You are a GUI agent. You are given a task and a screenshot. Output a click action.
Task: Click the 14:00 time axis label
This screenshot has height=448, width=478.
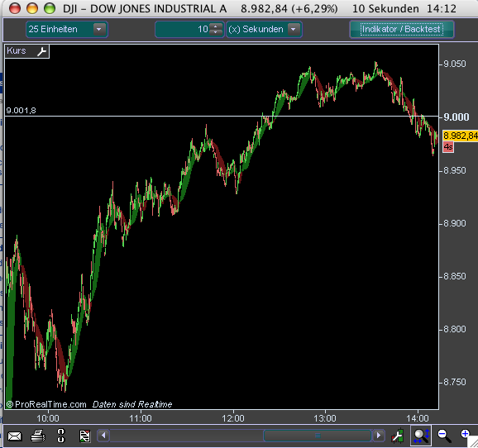(418, 418)
